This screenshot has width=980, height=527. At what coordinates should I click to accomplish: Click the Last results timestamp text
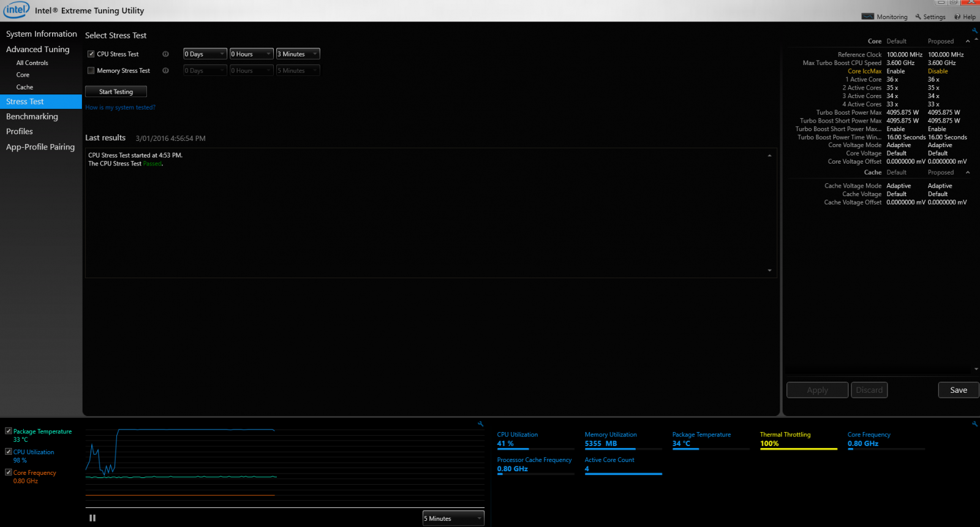tap(170, 138)
